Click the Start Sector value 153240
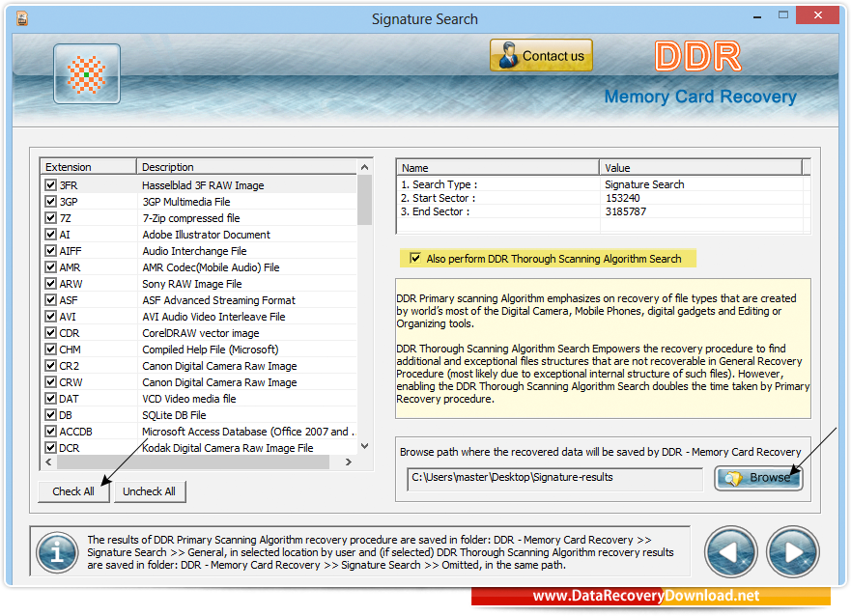The height and width of the screenshot is (616, 851). pyautogui.click(x=622, y=198)
